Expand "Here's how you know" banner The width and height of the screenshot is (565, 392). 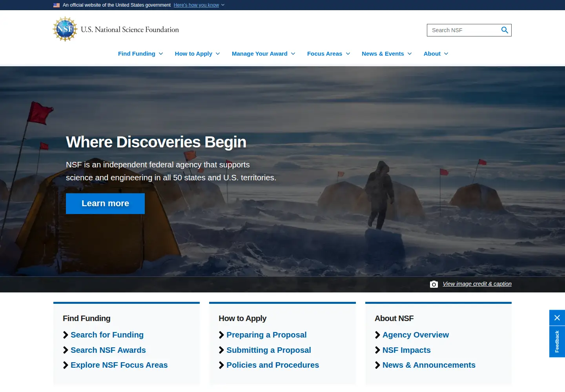point(199,5)
